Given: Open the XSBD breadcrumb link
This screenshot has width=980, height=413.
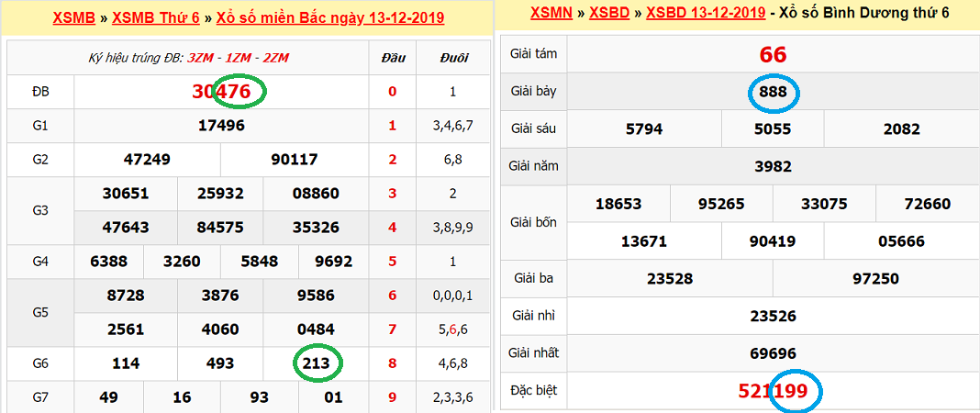Looking at the screenshot, I should (x=610, y=13).
